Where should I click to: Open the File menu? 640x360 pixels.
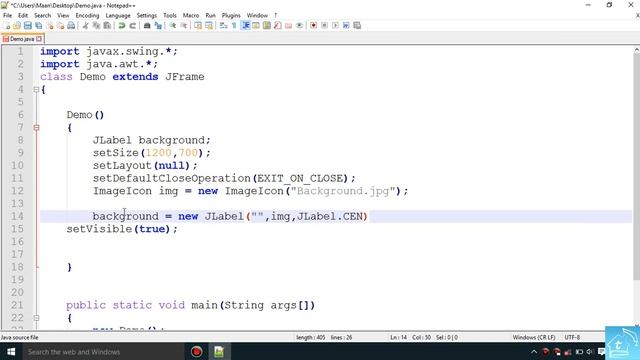[7, 15]
